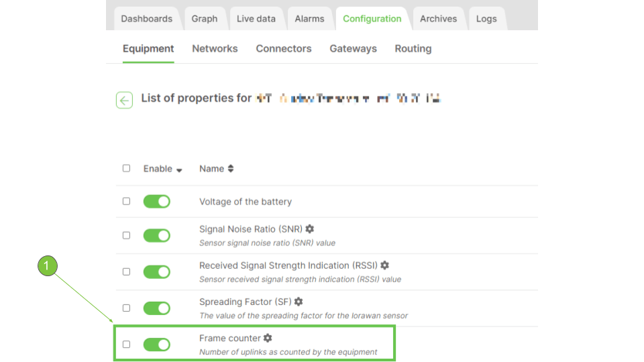Sort list using Name column arrows
Screen dimensions: 644x362
click(x=231, y=169)
